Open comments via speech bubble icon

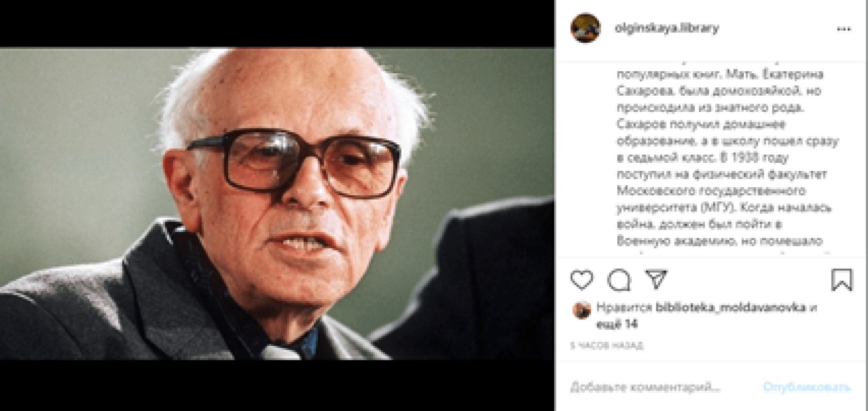click(x=619, y=280)
